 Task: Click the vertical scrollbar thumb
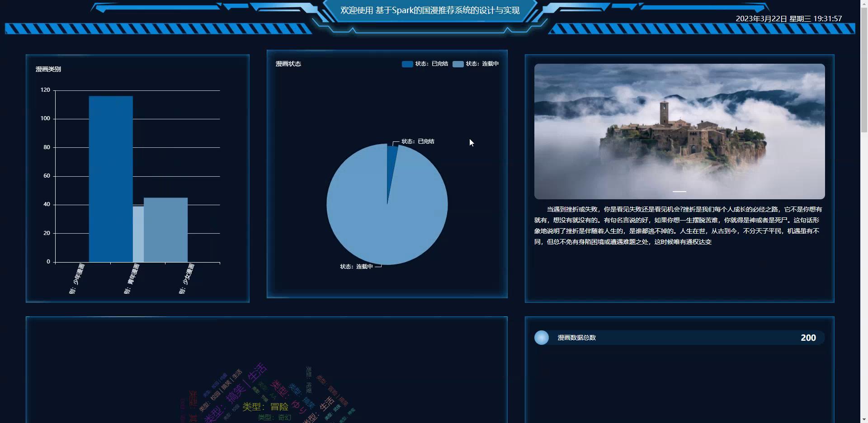864,70
